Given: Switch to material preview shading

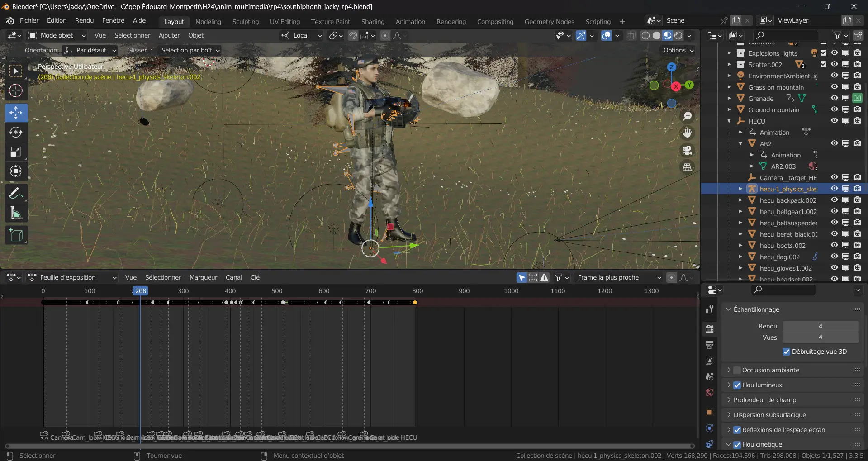Looking at the screenshot, I should tap(668, 35).
